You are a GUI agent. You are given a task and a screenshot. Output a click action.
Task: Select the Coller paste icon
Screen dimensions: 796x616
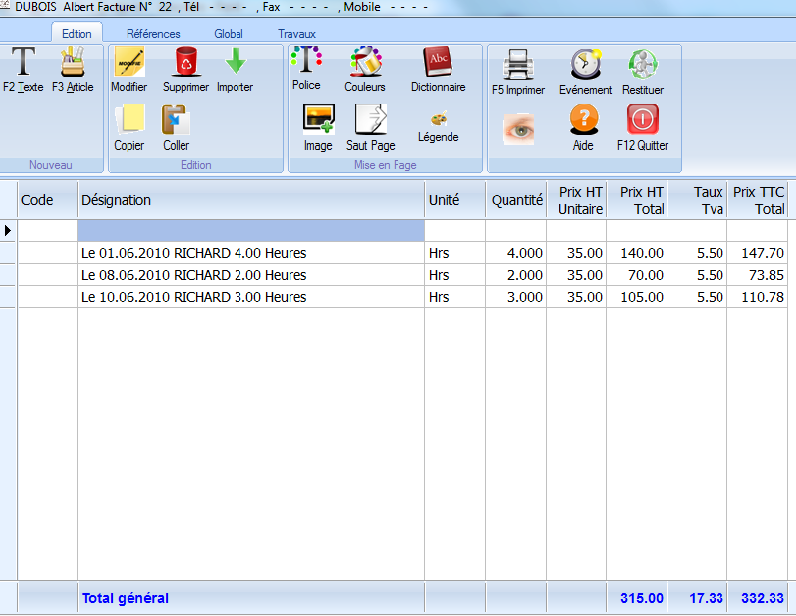176,121
